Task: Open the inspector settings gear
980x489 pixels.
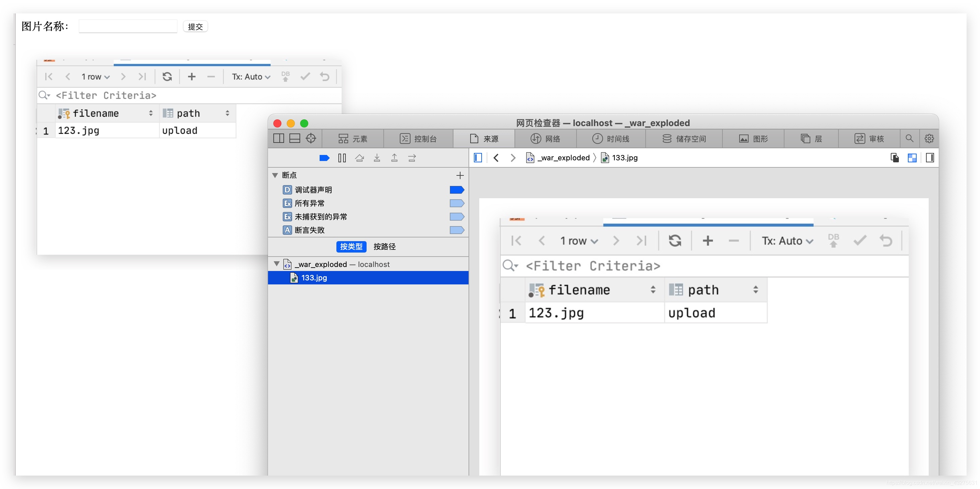Action: [929, 139]
